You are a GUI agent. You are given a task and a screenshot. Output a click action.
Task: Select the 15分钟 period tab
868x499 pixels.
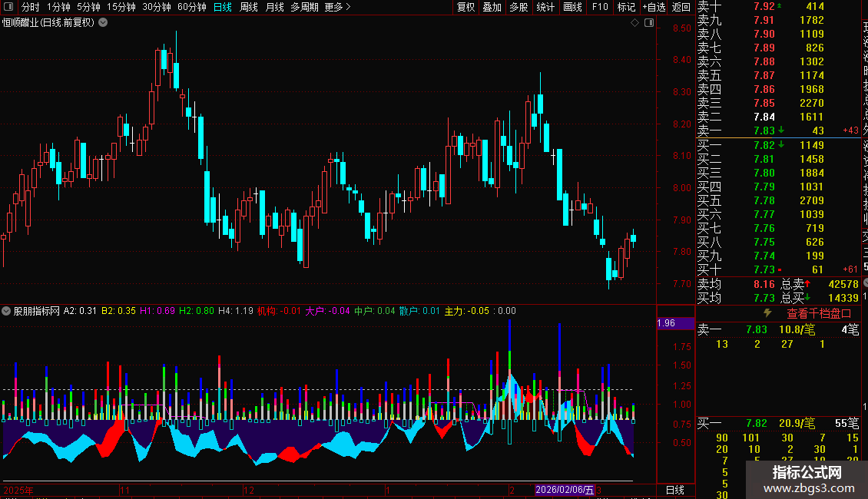click(121, 7)
